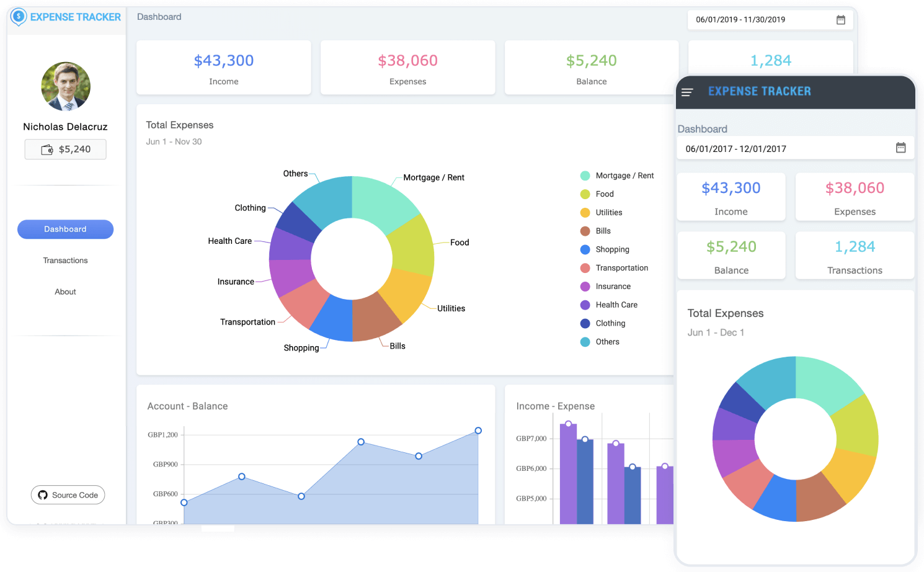The height and width of the screenshot is (572, 924).
Task: Select the Dashboard sidebar item
Action: click(65, 230)
